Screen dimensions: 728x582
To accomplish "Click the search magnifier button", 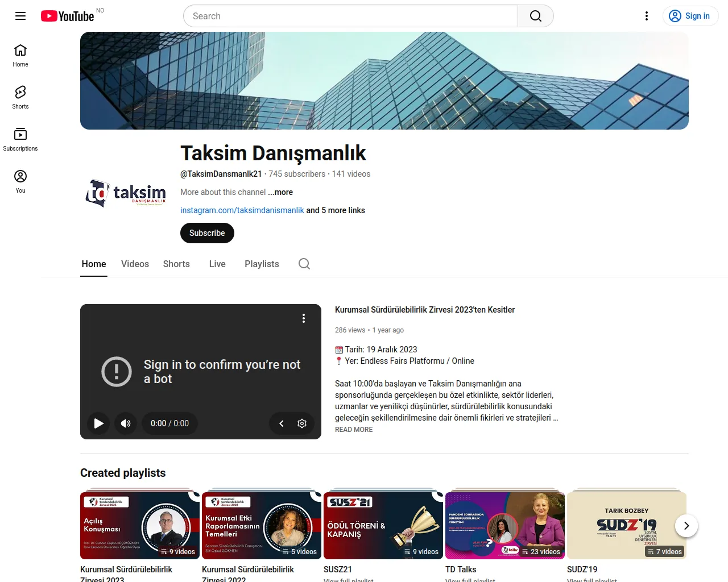I will click(536, 16).
